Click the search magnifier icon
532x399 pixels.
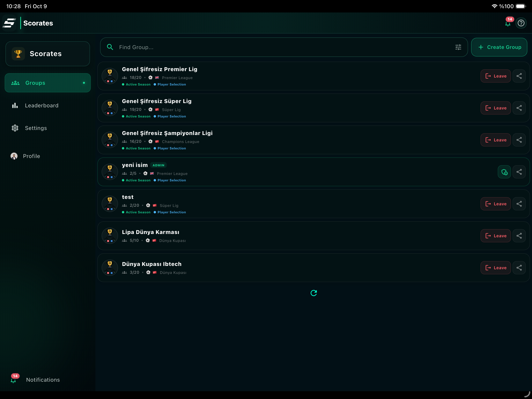(x=110, y=47)
